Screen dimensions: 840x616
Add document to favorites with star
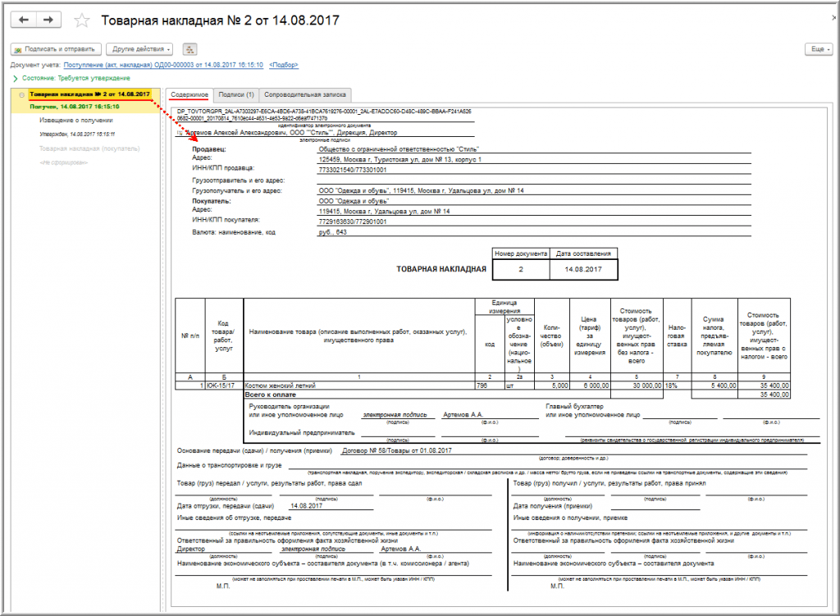click(81, 21)
